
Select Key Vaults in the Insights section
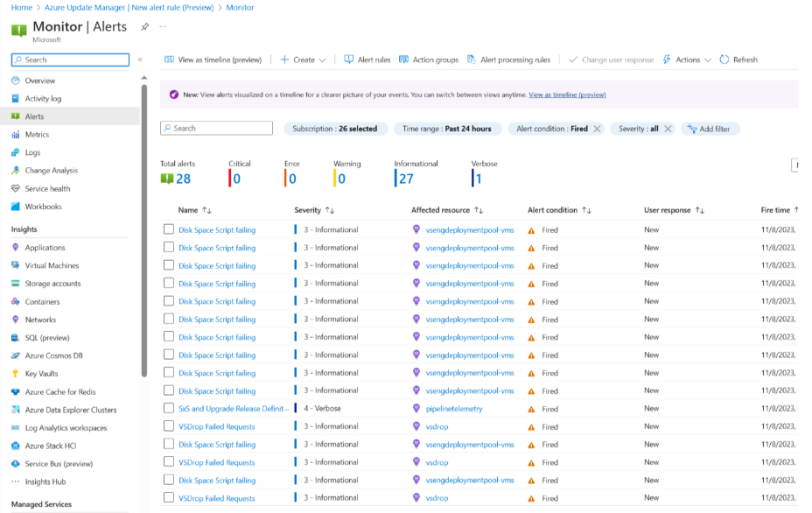click(42, 373)
